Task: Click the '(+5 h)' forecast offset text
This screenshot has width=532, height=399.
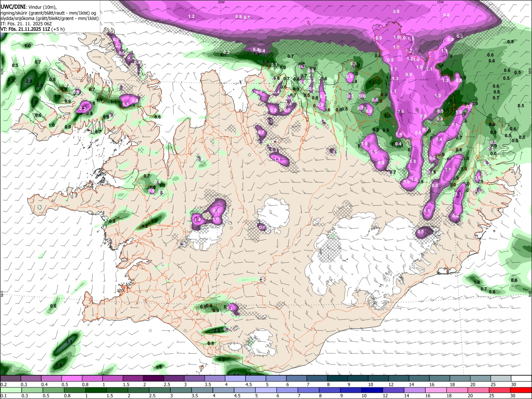Action: [x=58, y=29]
